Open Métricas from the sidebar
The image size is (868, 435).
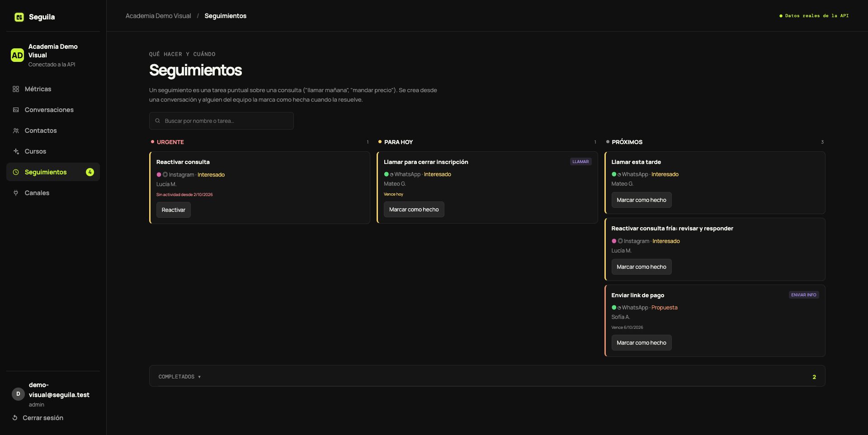[x=53, y=89]
